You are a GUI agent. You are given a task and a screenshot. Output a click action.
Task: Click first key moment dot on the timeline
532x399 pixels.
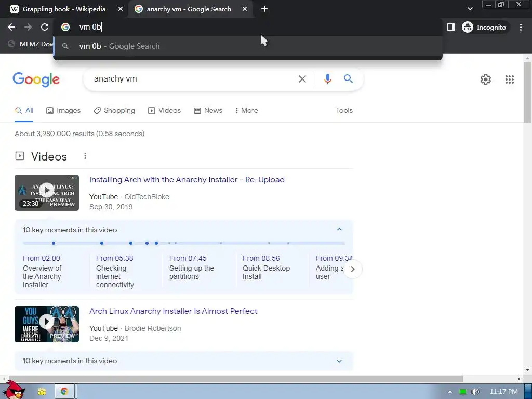[54, 243]
